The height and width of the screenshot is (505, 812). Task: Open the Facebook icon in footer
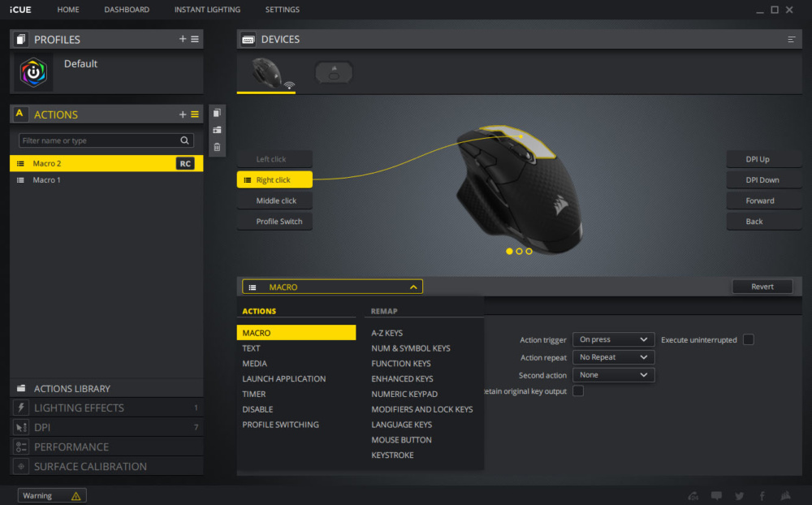click(762, 496)
